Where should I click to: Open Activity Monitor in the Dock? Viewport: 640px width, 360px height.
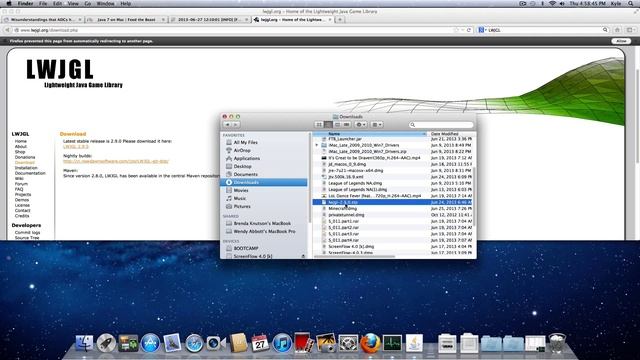(392, 343)
